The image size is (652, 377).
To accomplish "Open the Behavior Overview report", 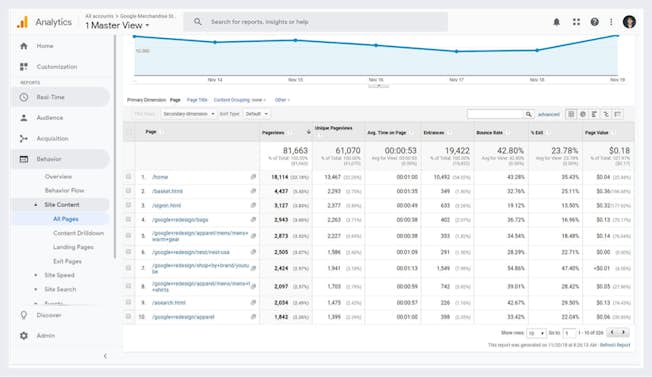I will 58,177.
